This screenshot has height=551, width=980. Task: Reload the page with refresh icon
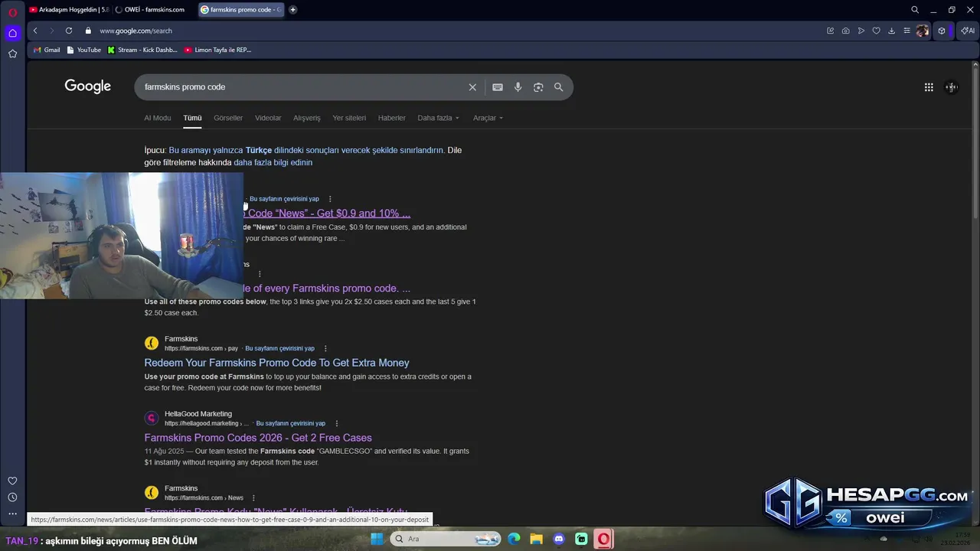point(69,31)
